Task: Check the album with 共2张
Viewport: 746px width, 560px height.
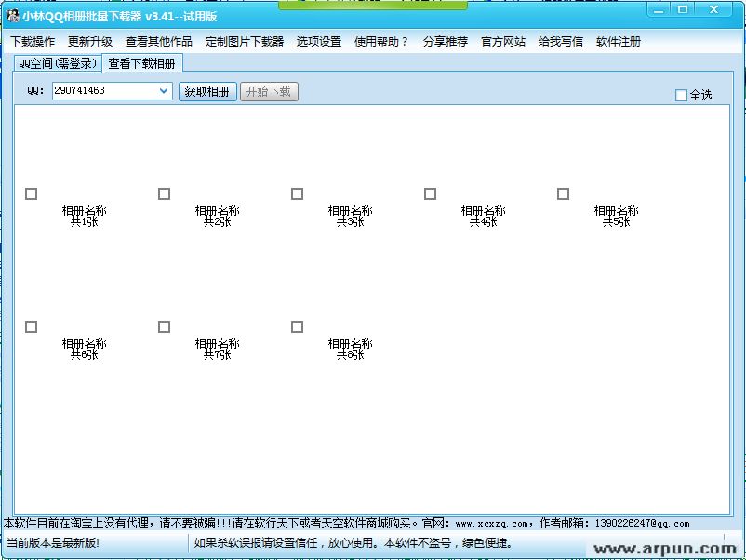Action: (x=164, y=194)
